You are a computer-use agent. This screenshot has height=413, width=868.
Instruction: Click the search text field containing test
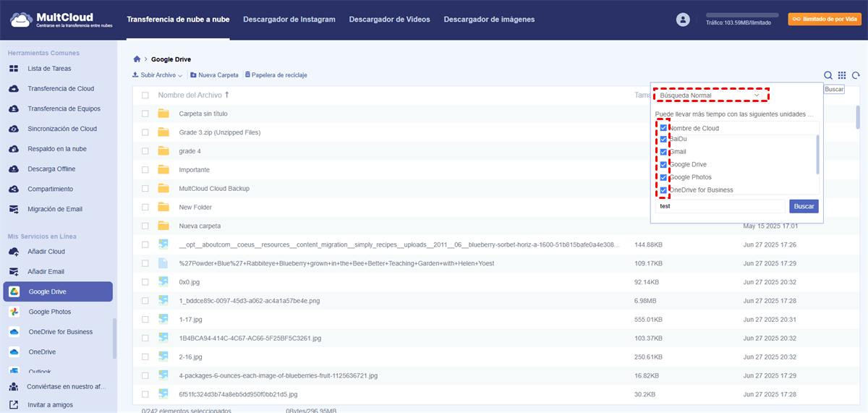coord(721,206)
